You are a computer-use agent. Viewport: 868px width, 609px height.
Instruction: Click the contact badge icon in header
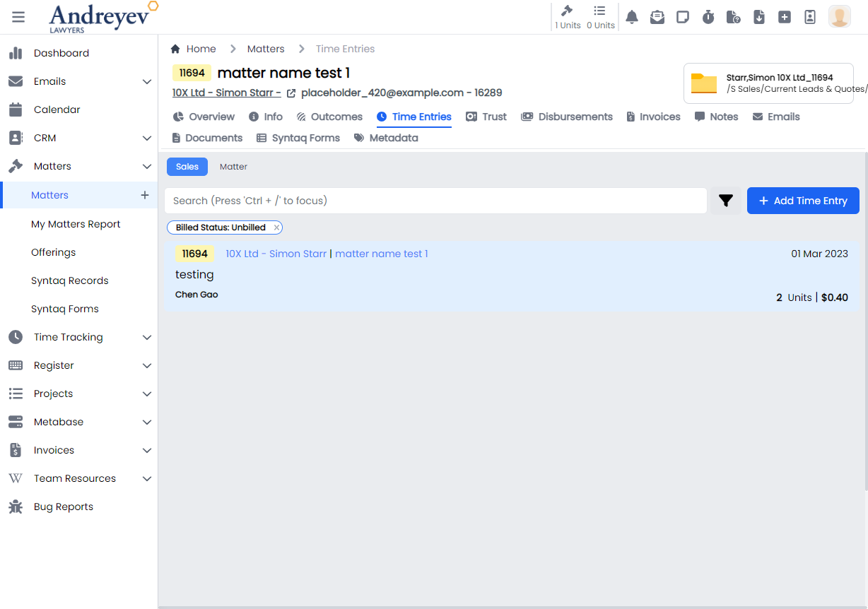coord(810,17)
